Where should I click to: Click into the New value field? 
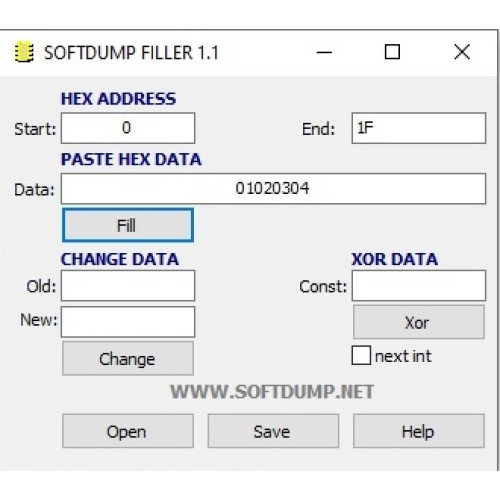click(128, 322)
